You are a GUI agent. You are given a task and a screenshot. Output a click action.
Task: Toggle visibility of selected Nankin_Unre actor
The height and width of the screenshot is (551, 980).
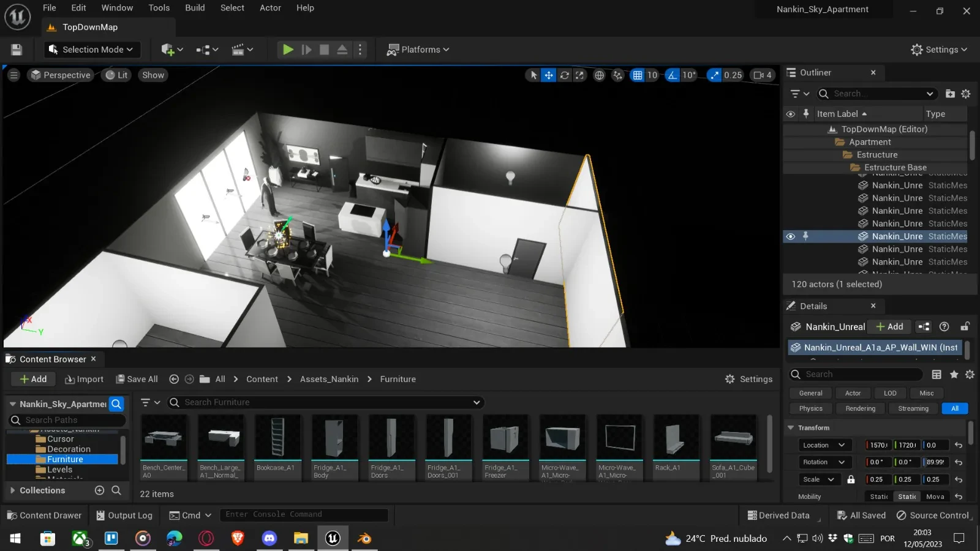[791, 236]
